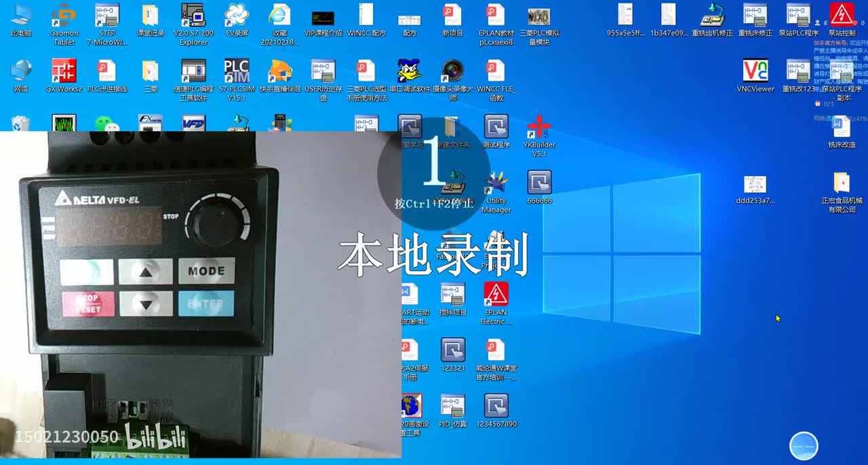Image resolution: width=868 pixels, height=465 pixels.
Task: Open the 测试程序 file
Action: point(496,132)
